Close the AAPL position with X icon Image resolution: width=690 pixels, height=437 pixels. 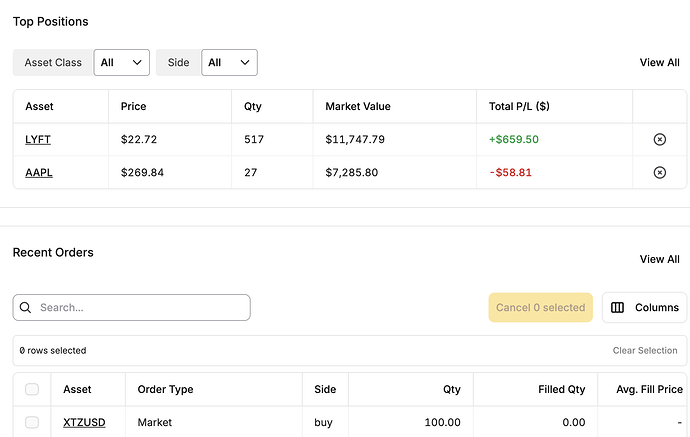coord(659,173)
